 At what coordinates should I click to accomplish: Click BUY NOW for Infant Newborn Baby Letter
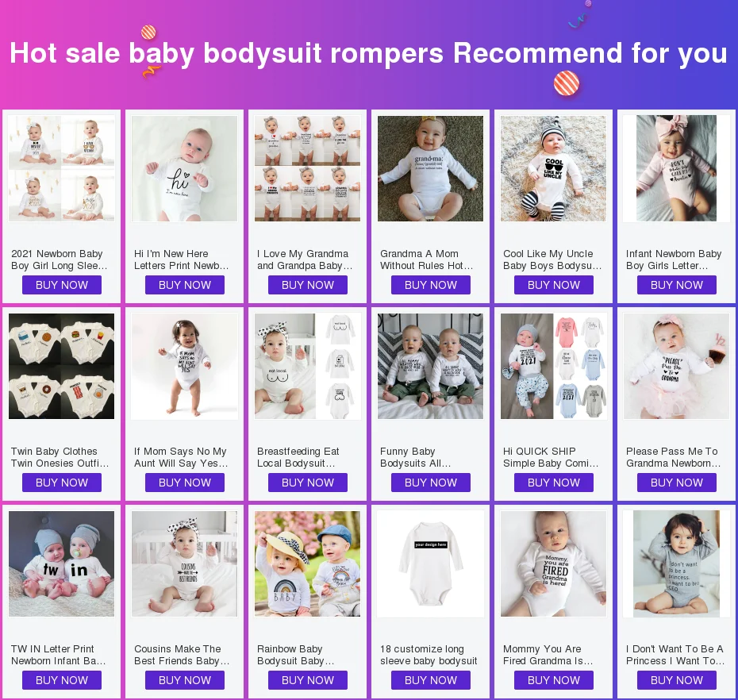(677, 285)
